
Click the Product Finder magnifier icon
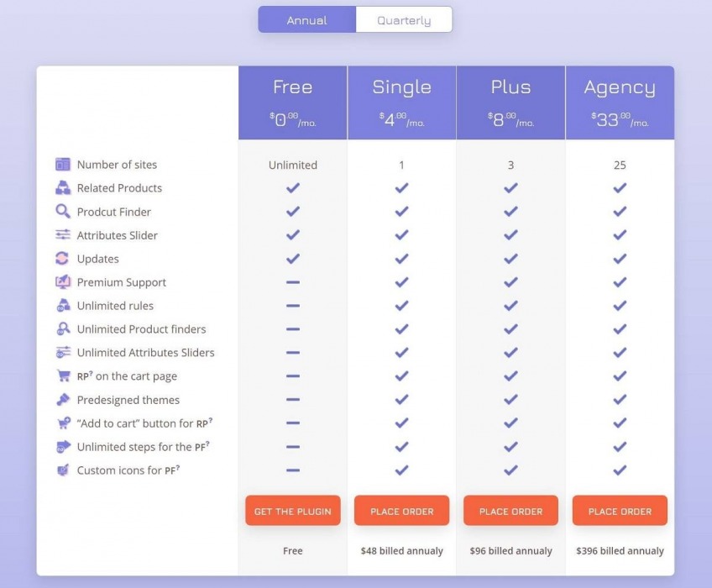pyautogui.click(x=63, y=212)
